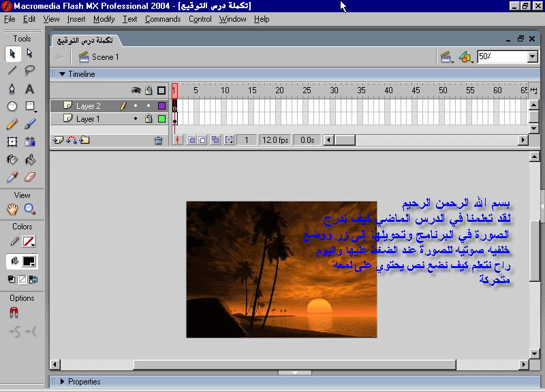Open the Fill color swatch
This screenshot has height=392, width=545.
(x=29, y=261)
